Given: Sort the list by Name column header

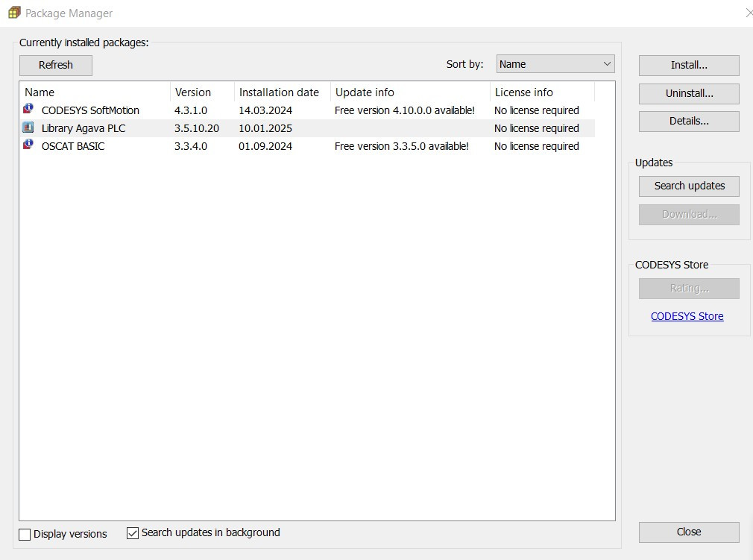Looking at the screenshot, I should coord(40,92).
